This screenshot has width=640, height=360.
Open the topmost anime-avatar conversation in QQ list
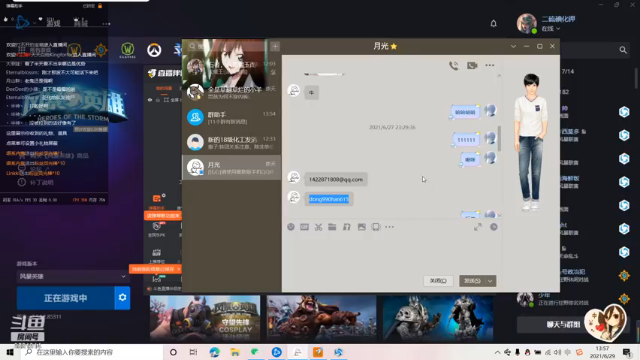pyautogui.click(x=231, y=67)
